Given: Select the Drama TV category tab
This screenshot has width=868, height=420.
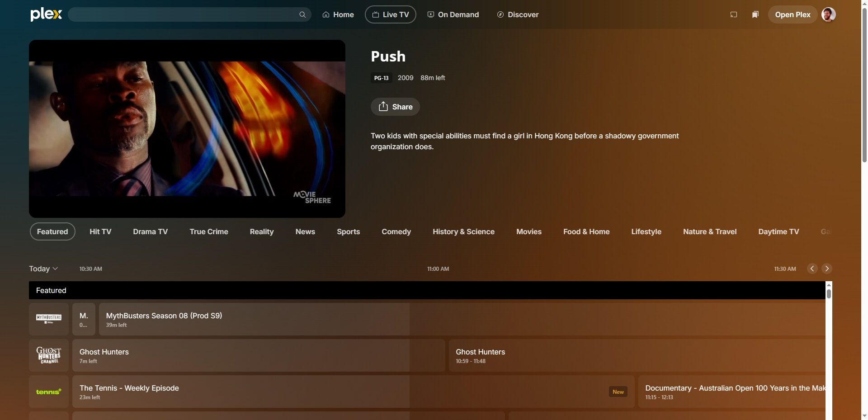Looking at the screenshot, I should tap(150, 231).
